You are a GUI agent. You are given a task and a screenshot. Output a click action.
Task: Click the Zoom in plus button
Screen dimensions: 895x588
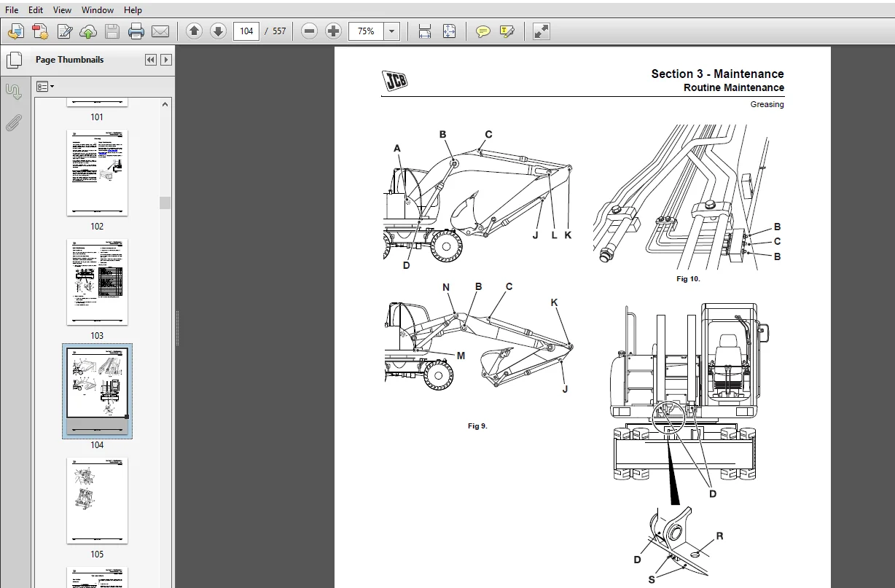(x=334, y=31)
